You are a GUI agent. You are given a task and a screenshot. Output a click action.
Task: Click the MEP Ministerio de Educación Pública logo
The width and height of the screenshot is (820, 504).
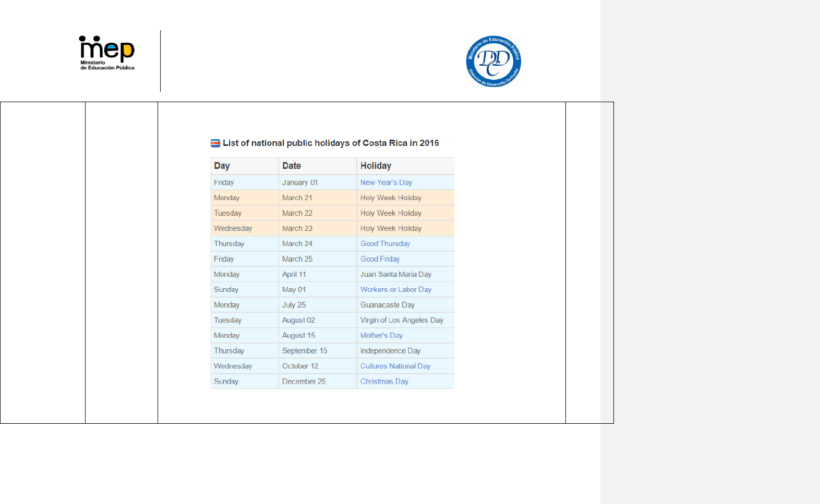pyautogui.click(x=107, y=53)
